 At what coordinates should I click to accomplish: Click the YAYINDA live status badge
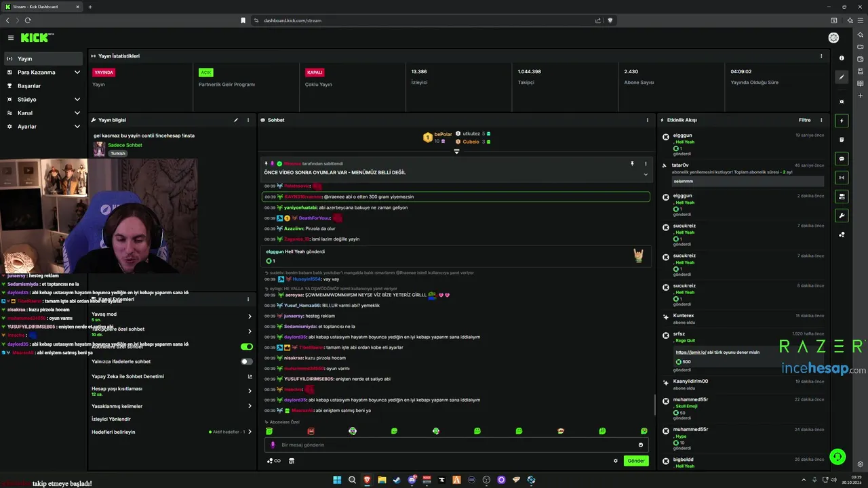[x=104, y=73]
